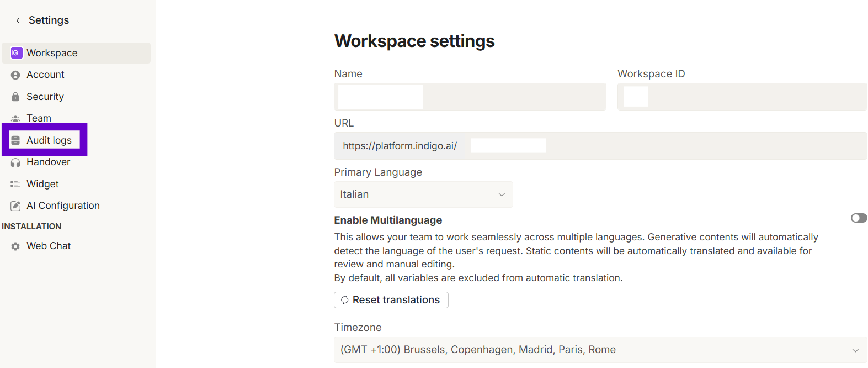Click the Audit logs icon
The image size is (868, 368).
coord(15,140)
